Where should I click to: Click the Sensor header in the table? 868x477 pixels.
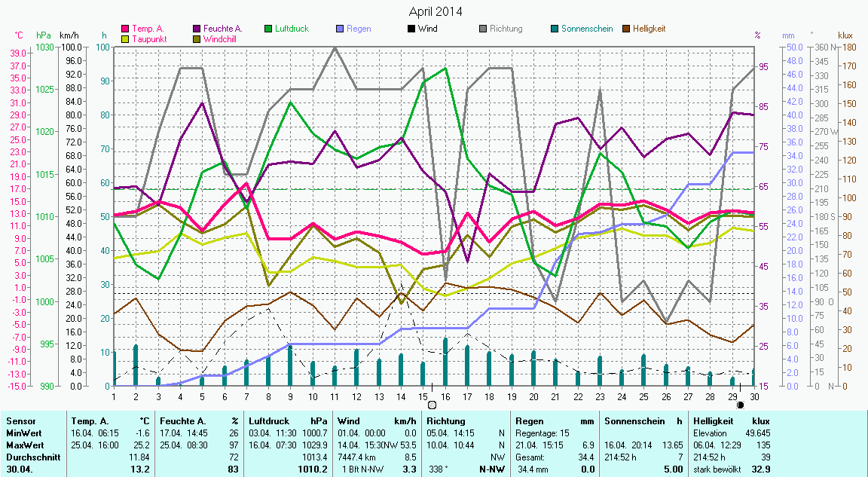coord(20,420)
